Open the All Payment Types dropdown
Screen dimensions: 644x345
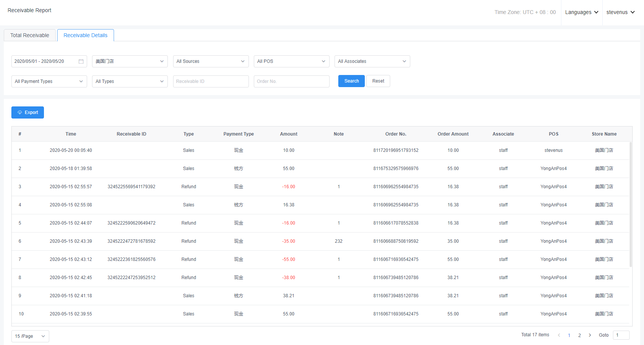(49, 81)
